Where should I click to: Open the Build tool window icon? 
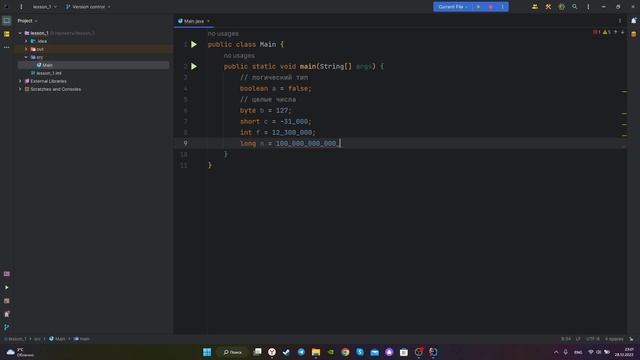click(x=7, y=301)
